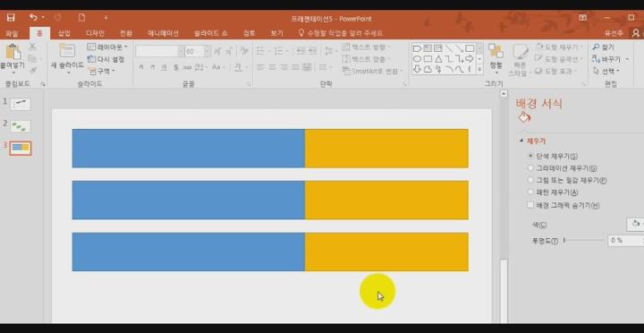The height and width of the screenshot is (333, 644).
Task: Switch to the Animations (애니메이션) tab
Action: (x=163, y=33)
